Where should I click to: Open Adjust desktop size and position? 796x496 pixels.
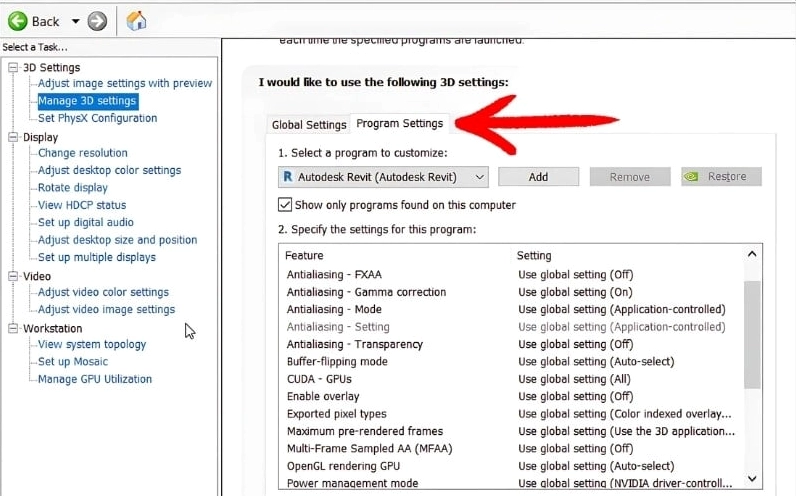[x=117, y=240]
